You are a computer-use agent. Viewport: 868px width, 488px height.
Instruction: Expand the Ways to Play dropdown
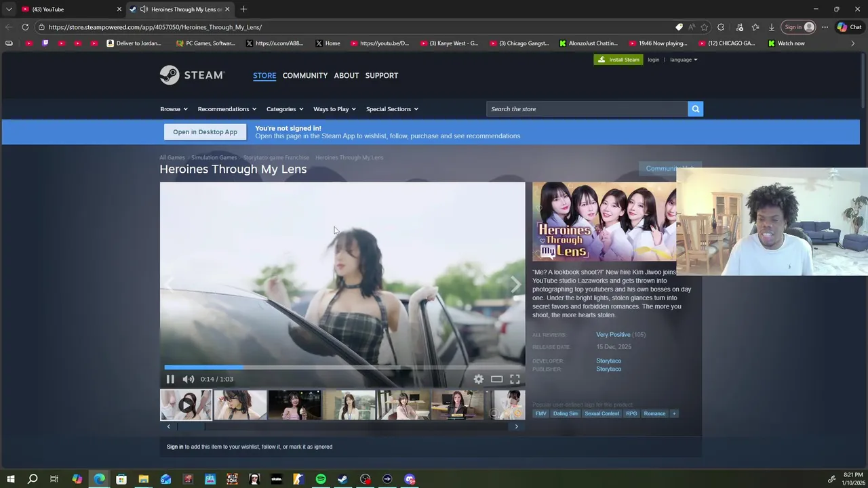[x=334, y=109]
